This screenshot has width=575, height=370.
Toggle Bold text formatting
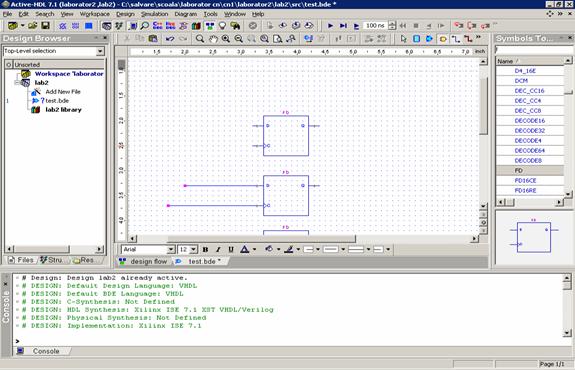click(x=205, y=249)
